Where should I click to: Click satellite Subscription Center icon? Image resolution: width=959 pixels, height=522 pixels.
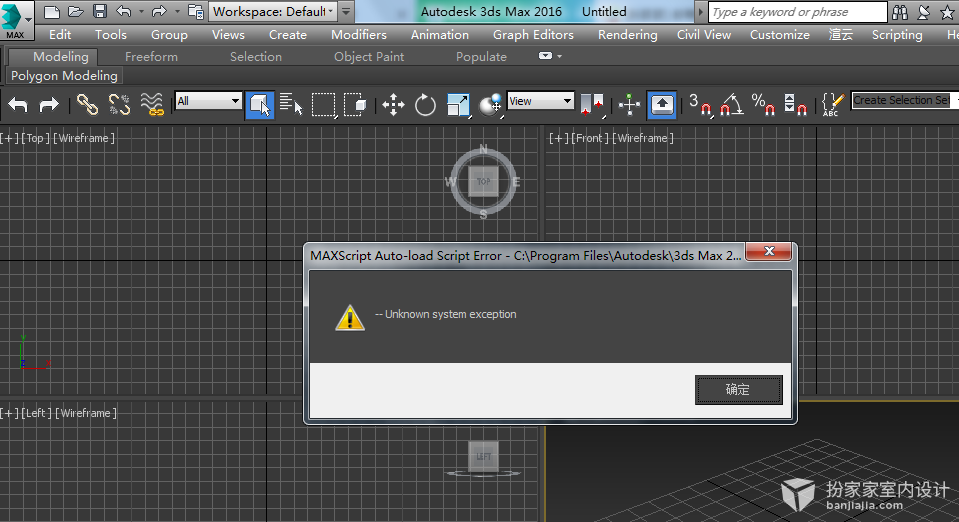[924, 12]
